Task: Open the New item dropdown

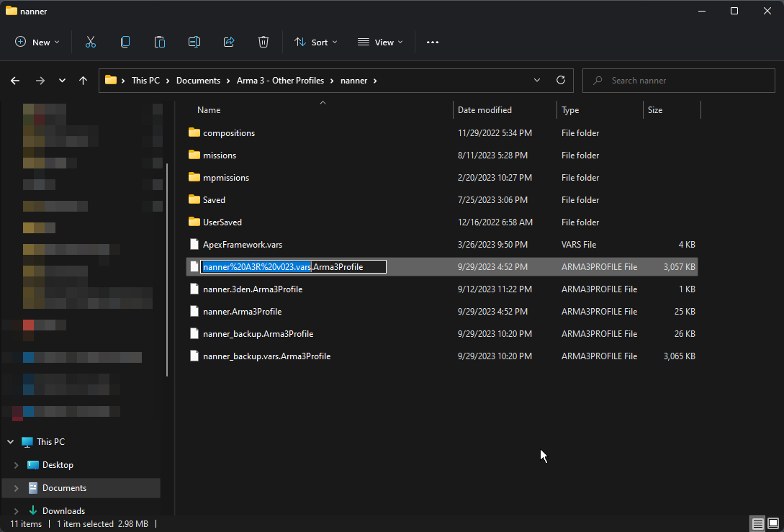Action: pos(37,42)
